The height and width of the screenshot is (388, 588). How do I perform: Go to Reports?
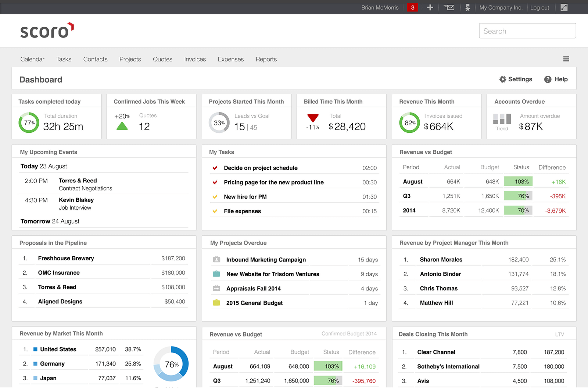pyautogui.click(x=266, y=59)
